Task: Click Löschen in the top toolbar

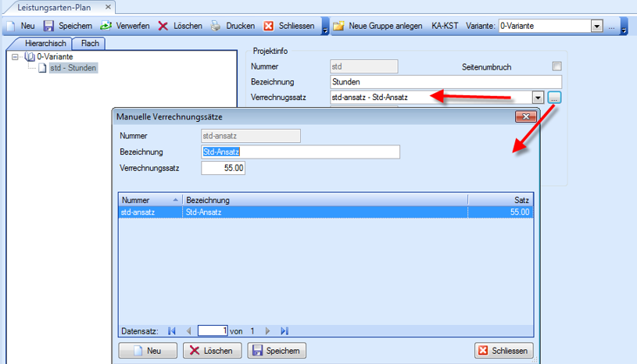Action: pyautogui.click(x=181, y=26)
